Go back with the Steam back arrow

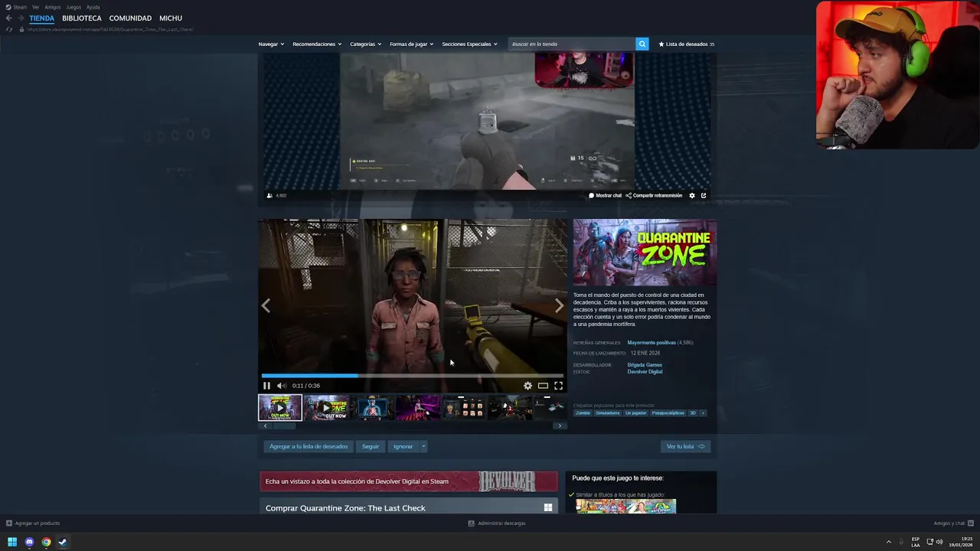point(9,18)
